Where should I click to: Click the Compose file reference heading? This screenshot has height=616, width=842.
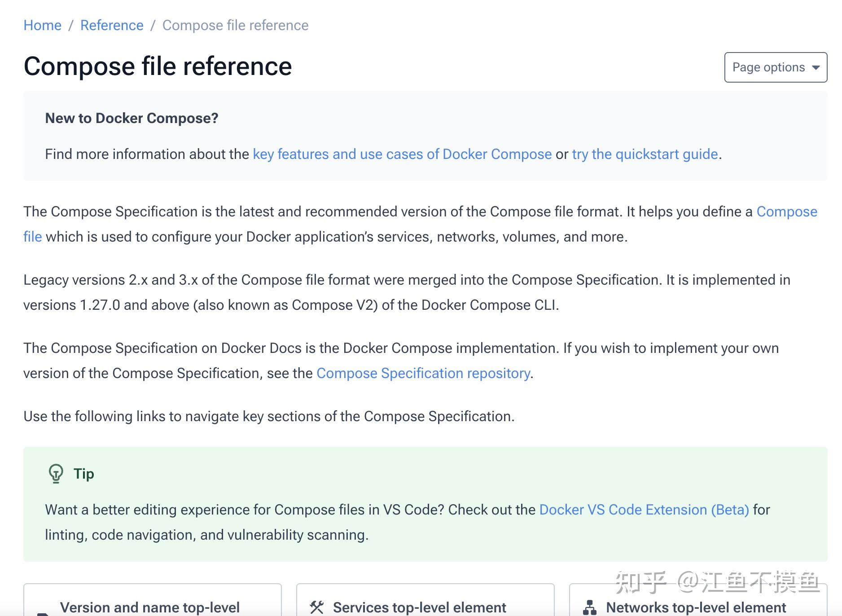(158, 66)
